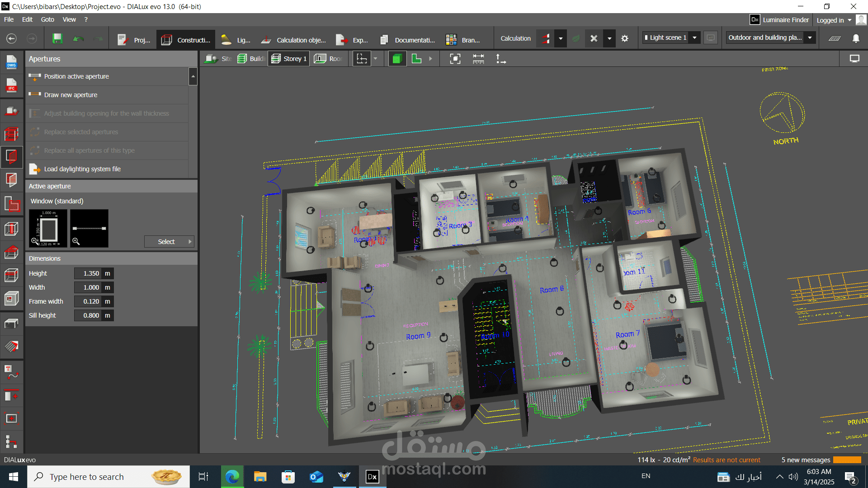The height and width of the screenshot is (488, 868).
Task: Open the red striped wall panel tool
Action: 11,180
